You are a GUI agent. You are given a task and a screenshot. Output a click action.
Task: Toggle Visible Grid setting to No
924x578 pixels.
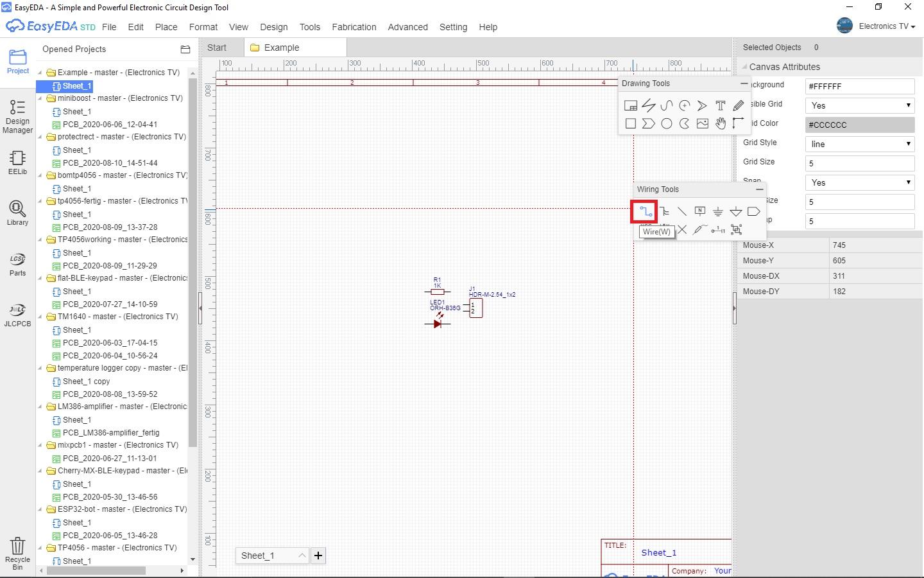[859, 105]
